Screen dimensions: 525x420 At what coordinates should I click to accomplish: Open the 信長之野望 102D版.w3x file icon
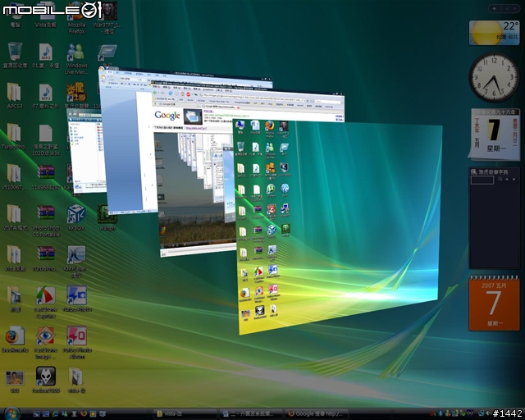[46, 140]
